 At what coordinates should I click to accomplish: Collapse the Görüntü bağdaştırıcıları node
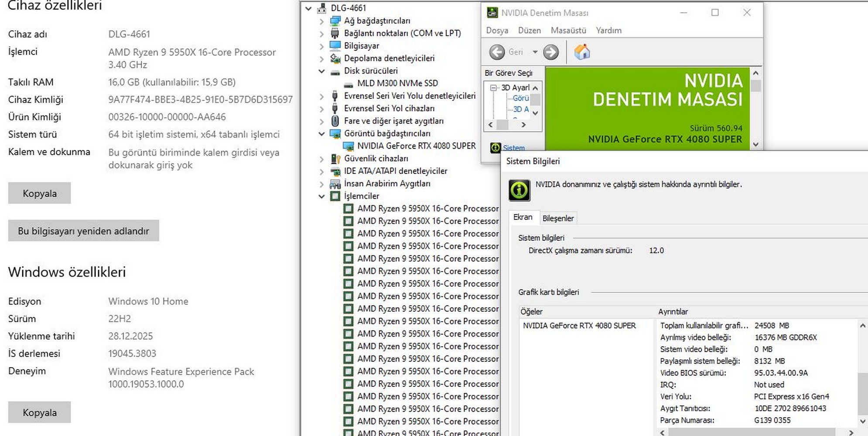[321, 133]
